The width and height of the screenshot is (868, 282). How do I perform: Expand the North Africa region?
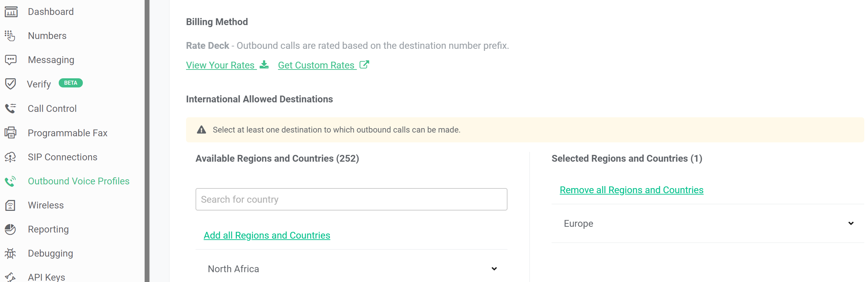494,269
